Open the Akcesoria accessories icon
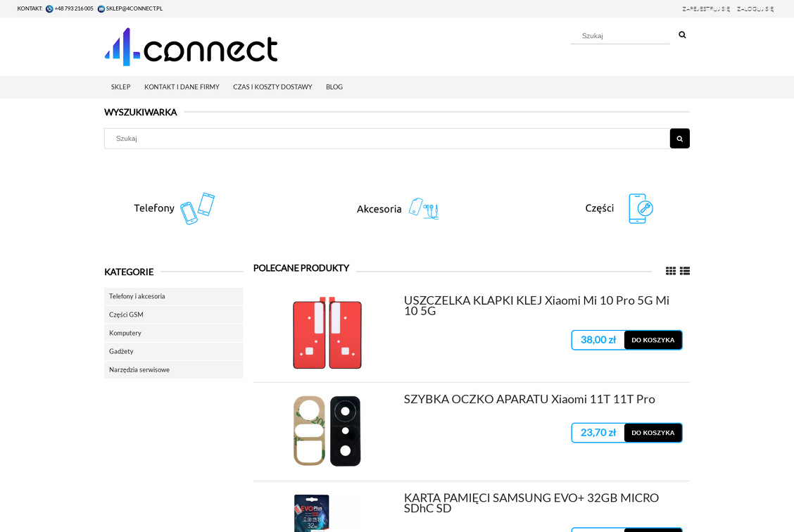Viewport: 794px width, 532px height. click(424, 208)
